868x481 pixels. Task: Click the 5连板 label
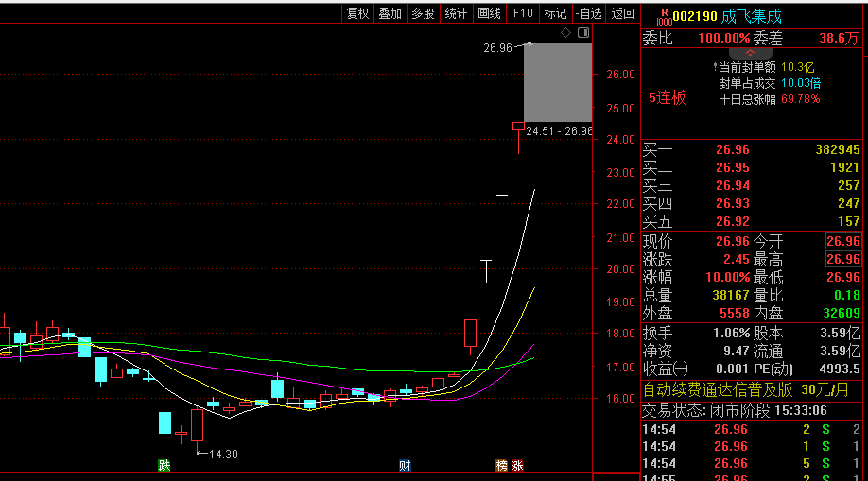pos(667,98)
